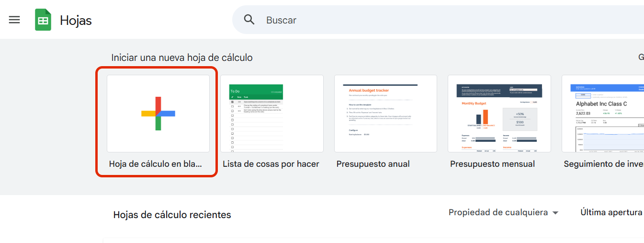This screenshot has height=243, width=644.
Task: Click the 'Presupuesto mensual' label
Action: (x=493, y=164)
